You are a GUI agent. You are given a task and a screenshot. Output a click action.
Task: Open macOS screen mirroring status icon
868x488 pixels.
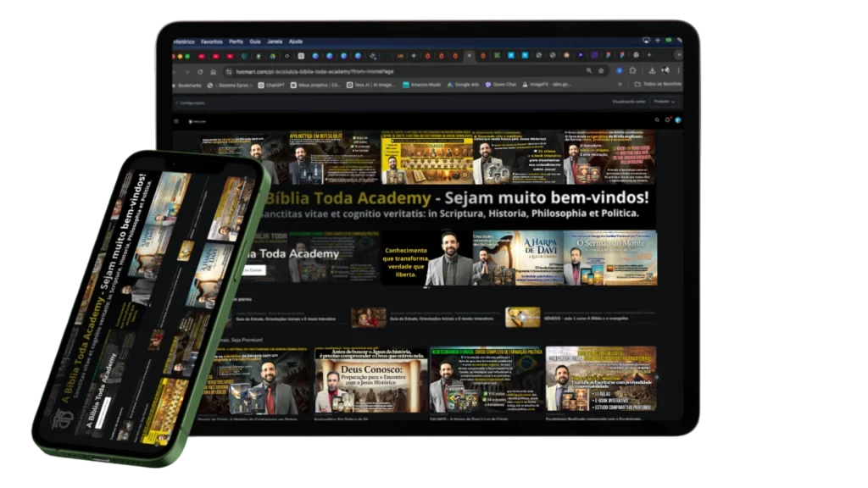click(x=646, y=41)
